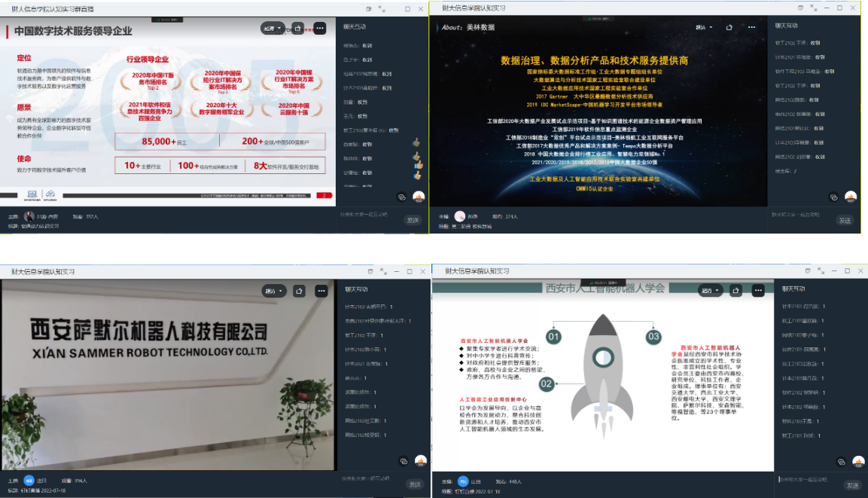Open more options on Sammer Robot stream

pos(321,291)
